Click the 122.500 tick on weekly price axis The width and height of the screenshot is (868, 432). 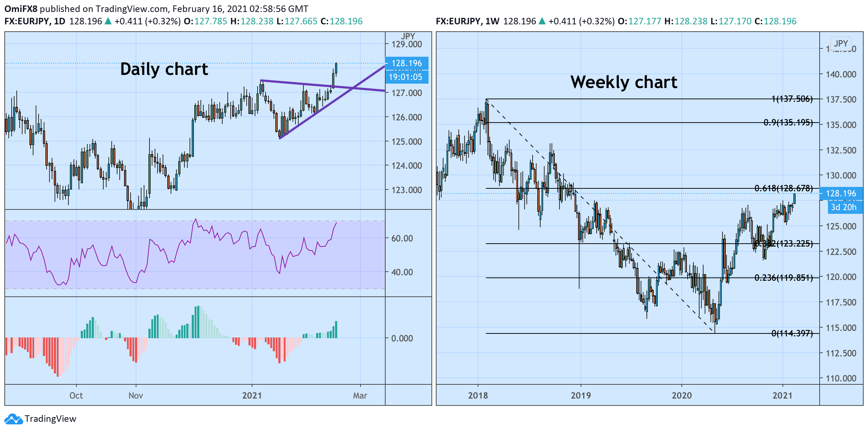(x=841, y=252)
